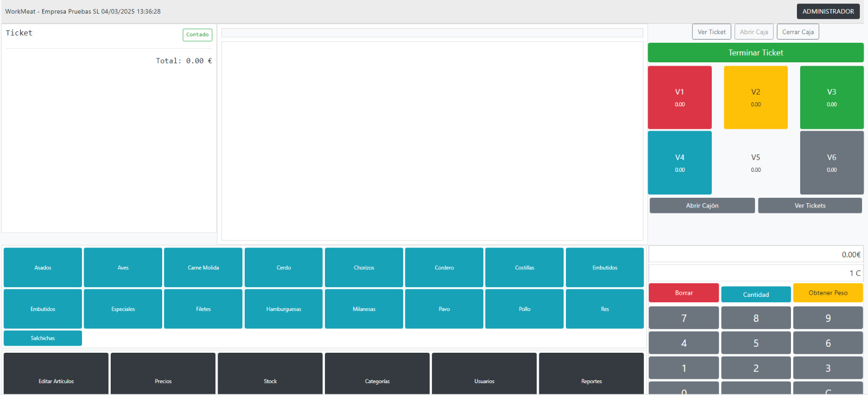Click the Ver Ticket button
Viewport: 868px width, 395px height.
coord(711,32)
